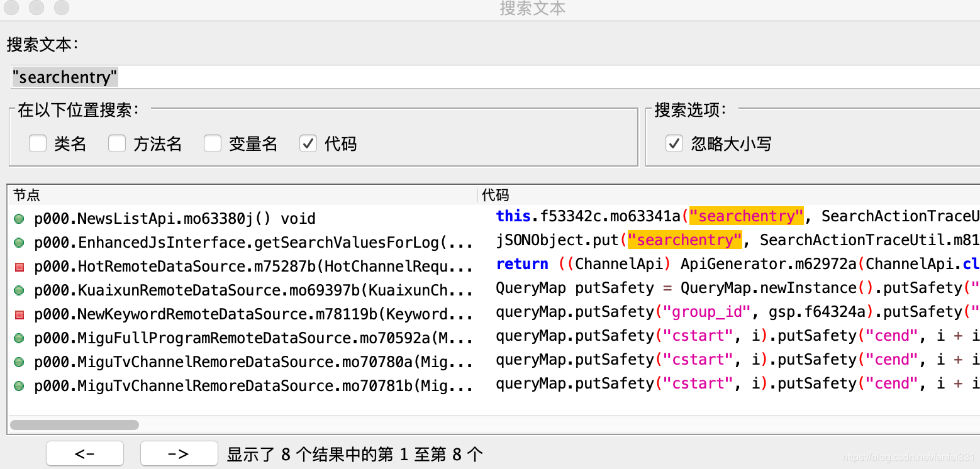This screenshot has height=469, width=980.
Task: Select result p000.MiguTvChannelRemoreDataSource.mo70781b
Action: [253, 386]
